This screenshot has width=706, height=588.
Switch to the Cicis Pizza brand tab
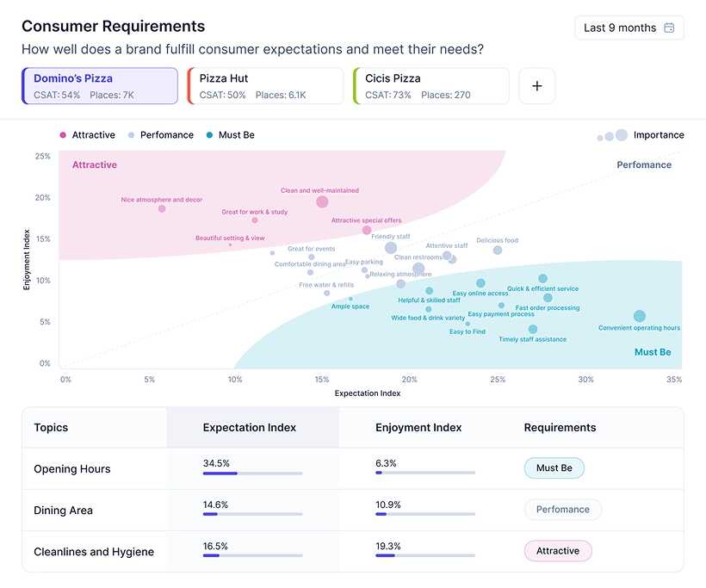pos(430,86)
